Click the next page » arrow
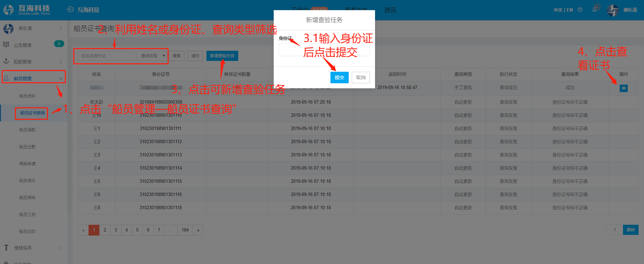This screenshot has width=644, height=264. click(198, 230)
